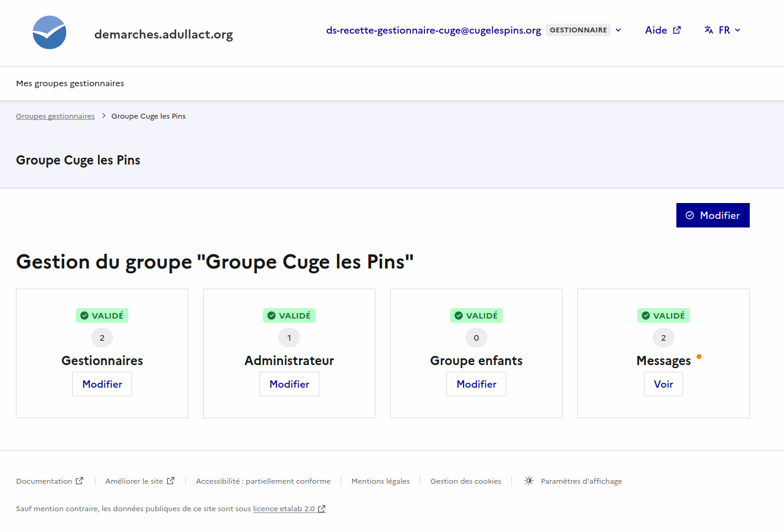Click orange notification dot beside Messages
Viewport: 784px width, 532px height.
pos(699,357)
